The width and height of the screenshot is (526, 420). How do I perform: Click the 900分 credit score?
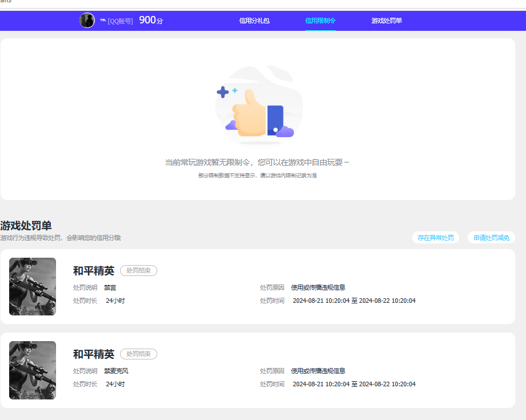click(151, 20)
